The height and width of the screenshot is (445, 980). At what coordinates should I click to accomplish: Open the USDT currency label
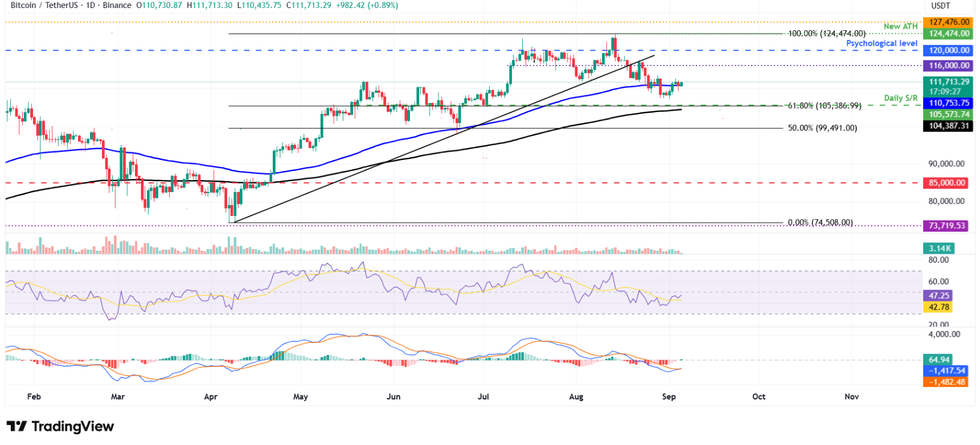point(940,6)
